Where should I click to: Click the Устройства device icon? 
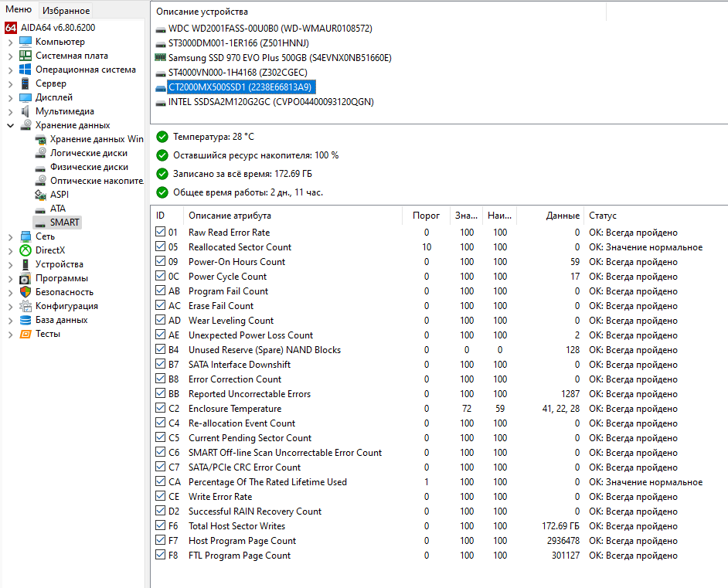pyautogui.click(x=26, y=264)
